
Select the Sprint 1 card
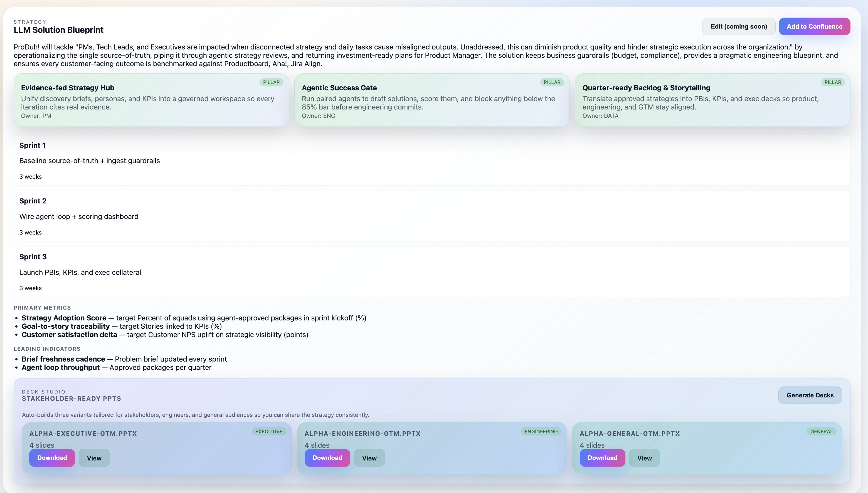tap(431, 161)
